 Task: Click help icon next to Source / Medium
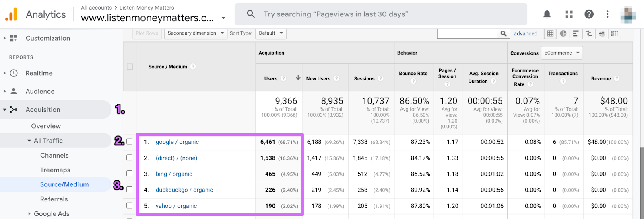coord(193,67)
